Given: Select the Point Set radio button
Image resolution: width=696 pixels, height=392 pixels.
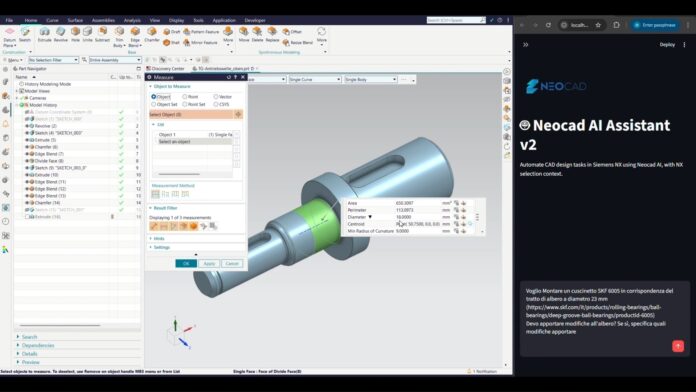Looking at the screenshot, I should [185, 104].
